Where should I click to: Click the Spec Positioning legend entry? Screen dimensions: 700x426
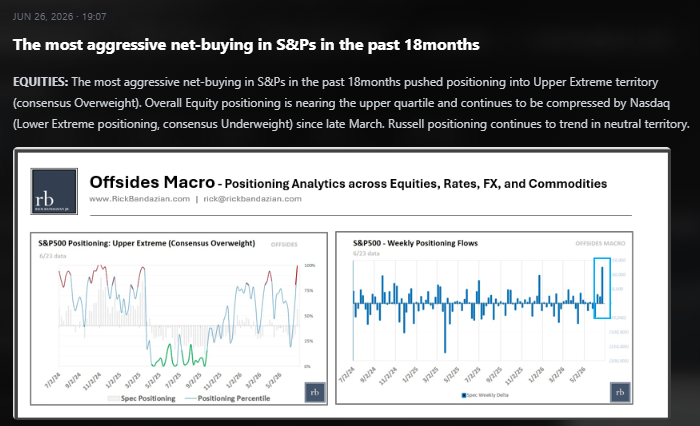pyautogui.click(x=142, y=398)
